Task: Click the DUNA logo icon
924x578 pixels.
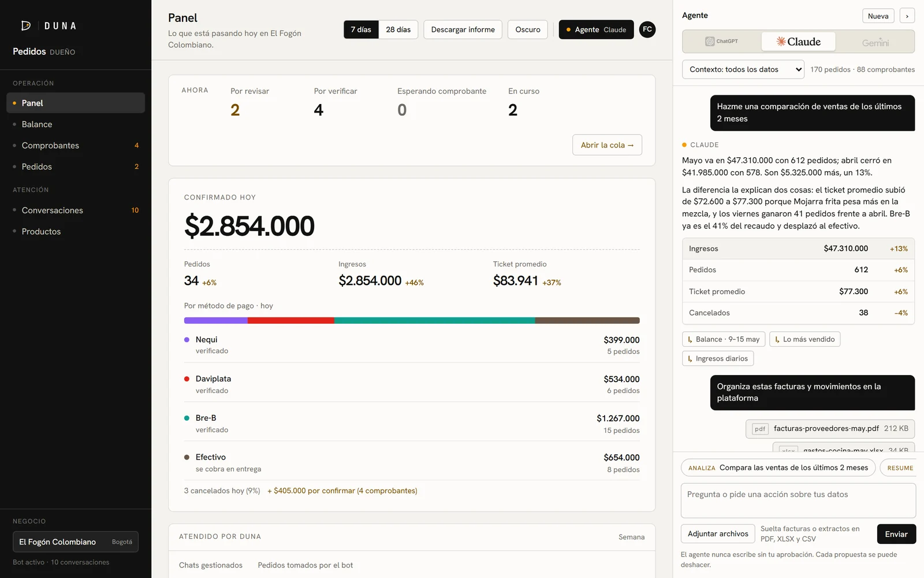Action: click(x=25, y=25)
